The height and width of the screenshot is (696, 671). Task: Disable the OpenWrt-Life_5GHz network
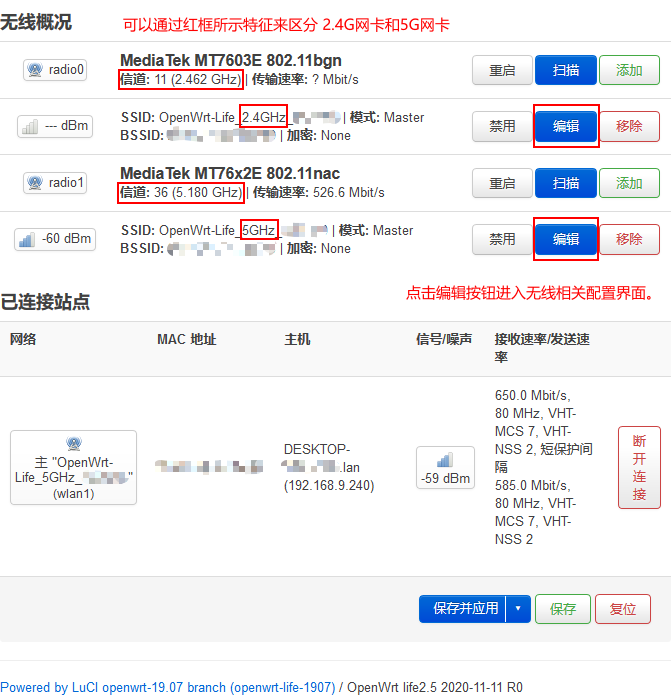point(502,239)
